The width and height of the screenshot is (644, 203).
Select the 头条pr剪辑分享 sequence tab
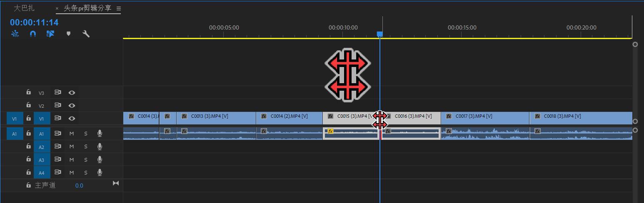point(87,8)
